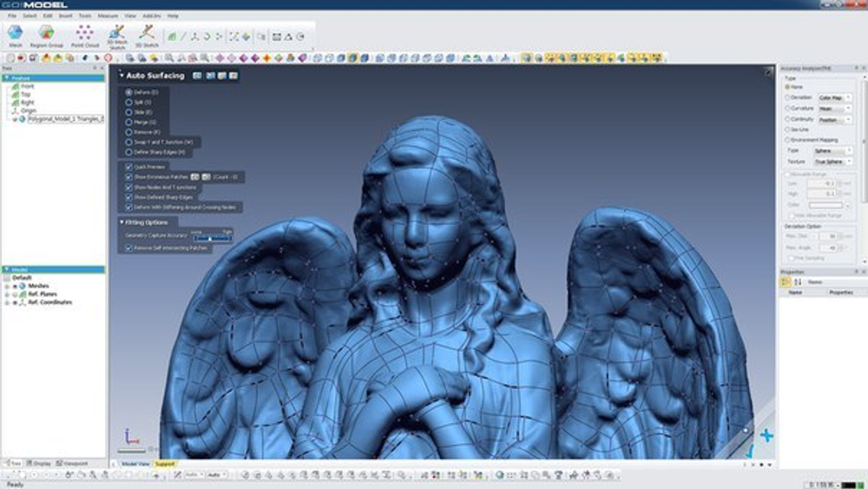Open the Select menu
The image size is (868, 489).
pos(30,16)
